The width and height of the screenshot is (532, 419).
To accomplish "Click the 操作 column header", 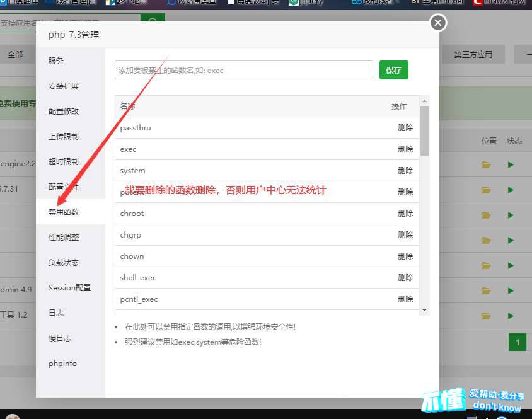I will 399,106.
